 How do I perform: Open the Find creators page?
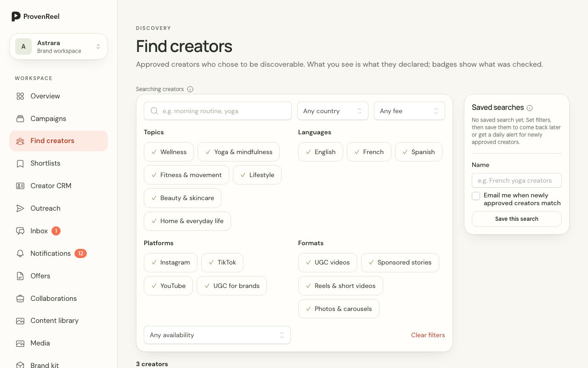click(59, 141)
